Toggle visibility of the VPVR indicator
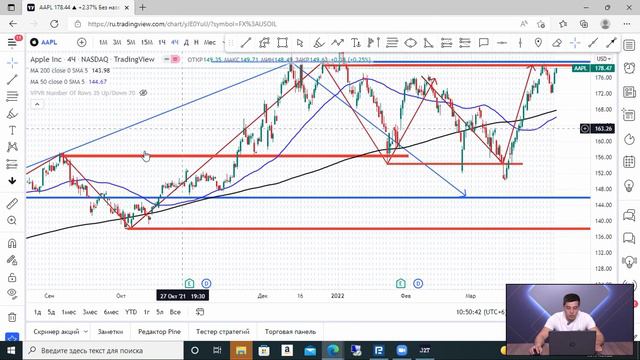Screen dimensions: 640x360 point(143,93)
